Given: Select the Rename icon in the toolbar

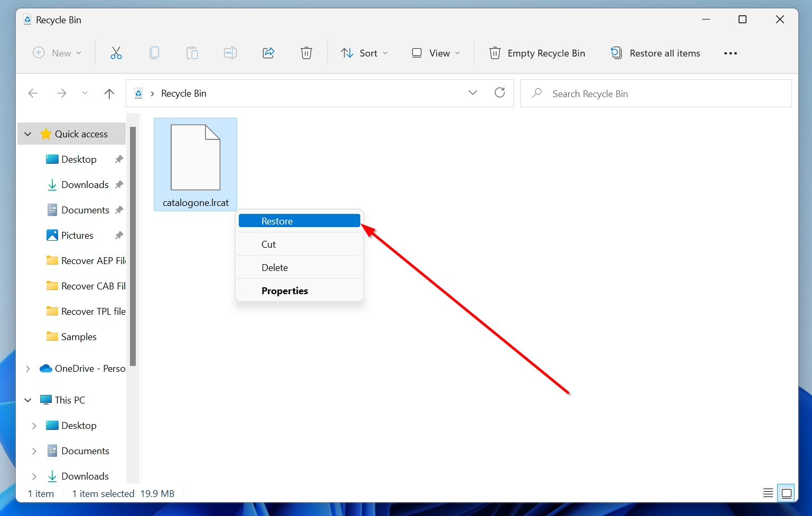Looking at the screenshot, I should click(230, 53).
